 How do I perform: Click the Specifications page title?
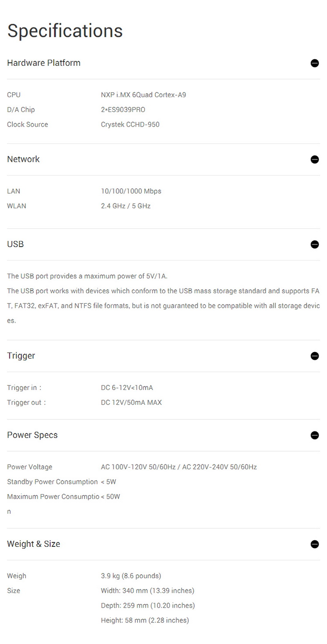(65, 31)
